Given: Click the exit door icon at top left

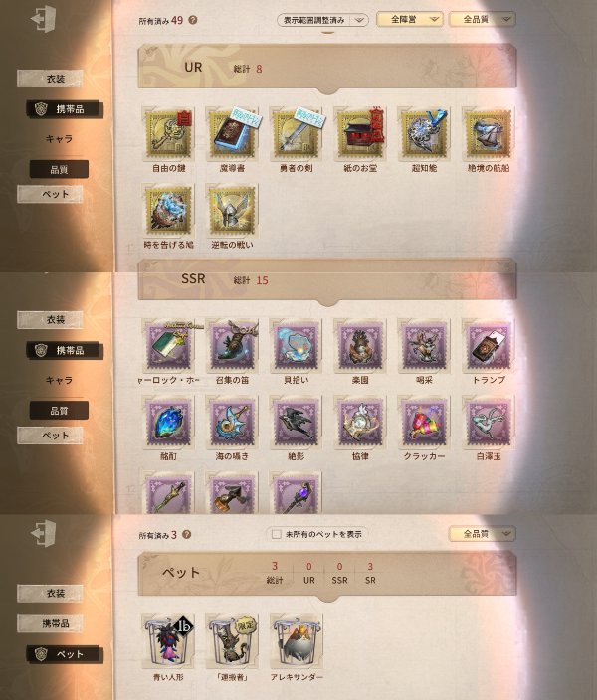Looking at the screenshot, I should click(x=44, y=19).
